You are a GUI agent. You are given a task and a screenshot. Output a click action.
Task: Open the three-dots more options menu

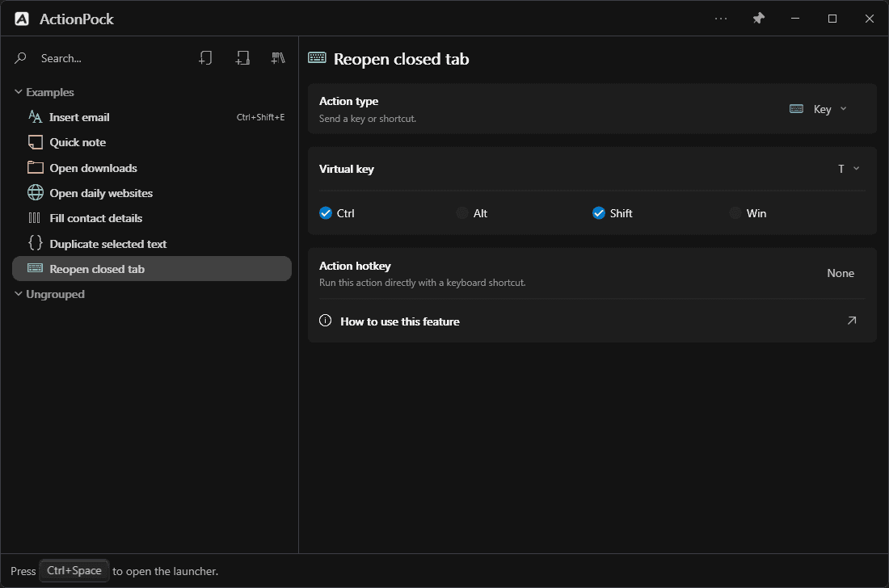[x=721, y=19]
